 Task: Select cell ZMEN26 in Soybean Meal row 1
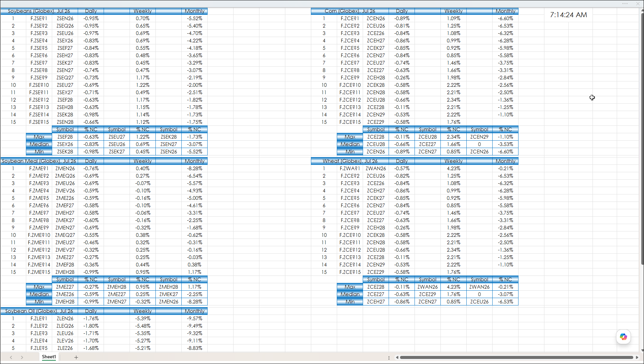pyautogui.click(x=65, y=169)
